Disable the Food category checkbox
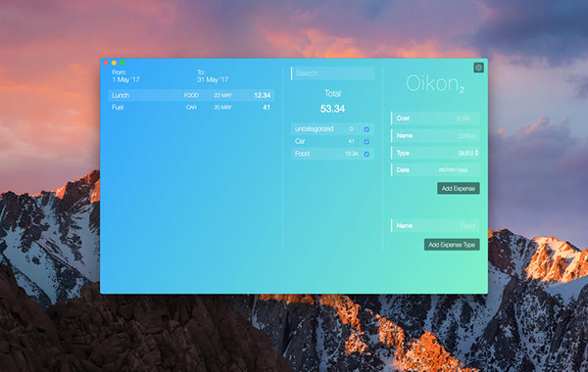588x372 pixels. (367, 154)
